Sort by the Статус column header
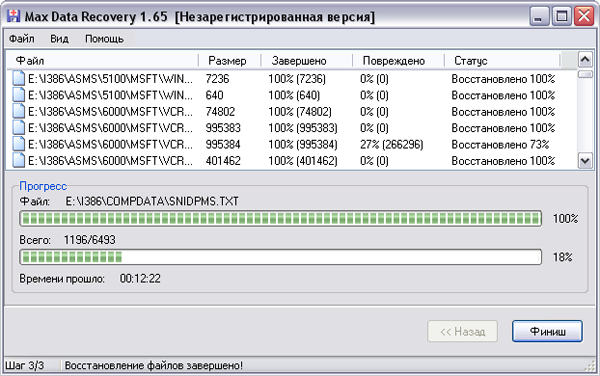This screenshot has height=376, width=600. pos(502,60)
